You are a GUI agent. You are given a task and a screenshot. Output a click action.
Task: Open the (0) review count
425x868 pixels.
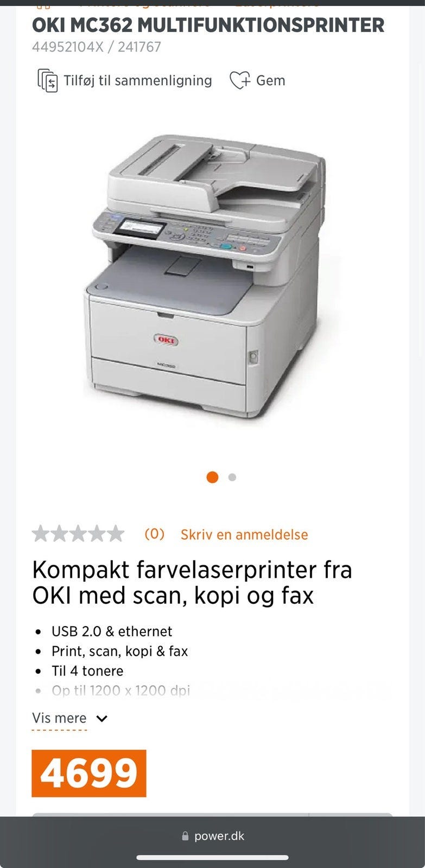(154, 534)
